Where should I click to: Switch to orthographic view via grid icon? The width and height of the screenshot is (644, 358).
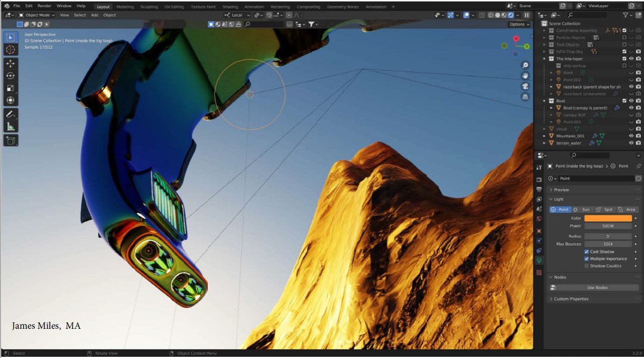[526, 97]
